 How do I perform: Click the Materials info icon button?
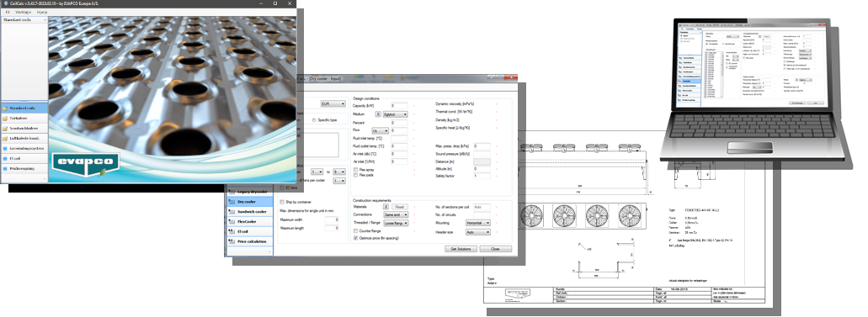[x=386, y=206]
